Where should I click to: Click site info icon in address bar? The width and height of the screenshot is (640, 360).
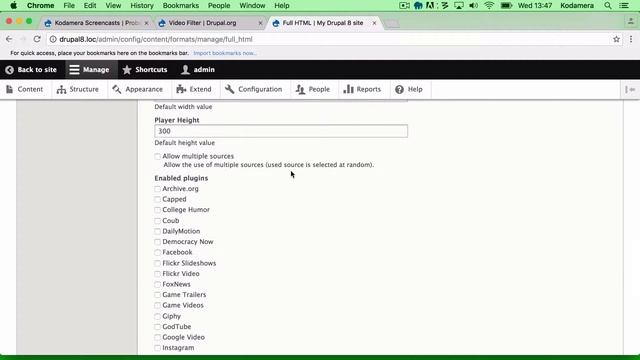coord(53,39)
